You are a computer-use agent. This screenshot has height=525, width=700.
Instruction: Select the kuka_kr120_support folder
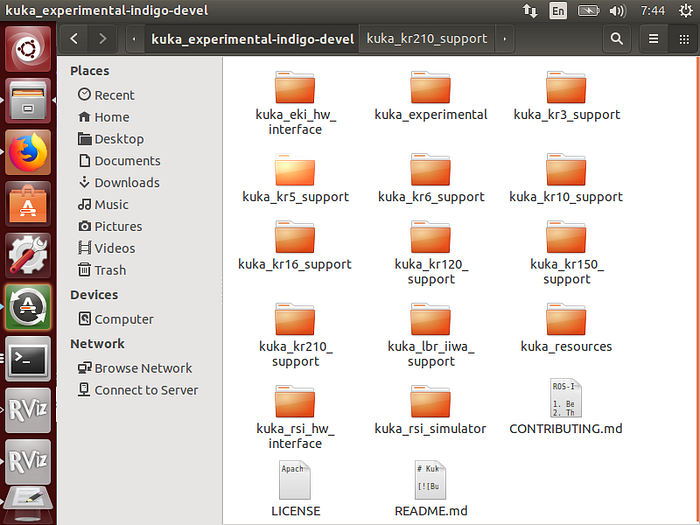point(430,253)
